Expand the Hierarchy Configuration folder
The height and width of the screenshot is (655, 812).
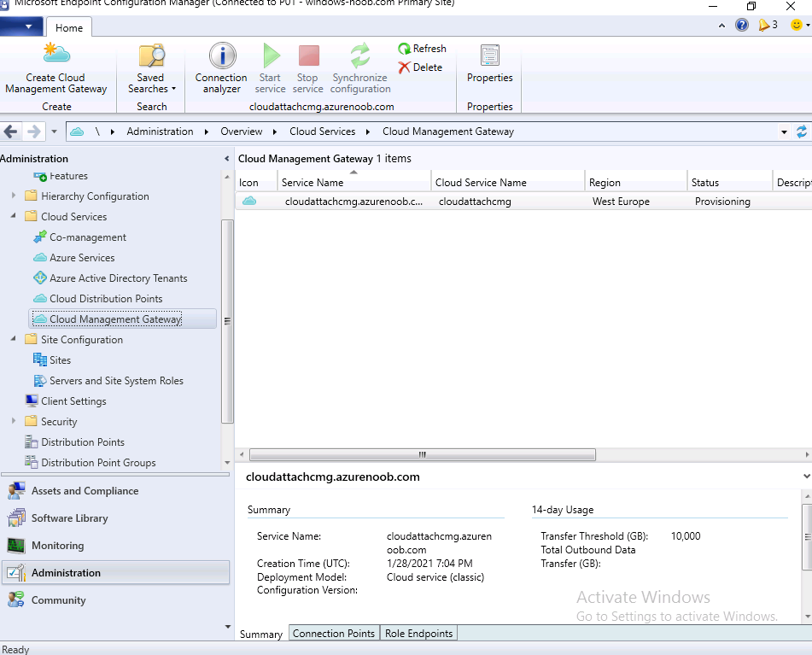coord(14,196)
